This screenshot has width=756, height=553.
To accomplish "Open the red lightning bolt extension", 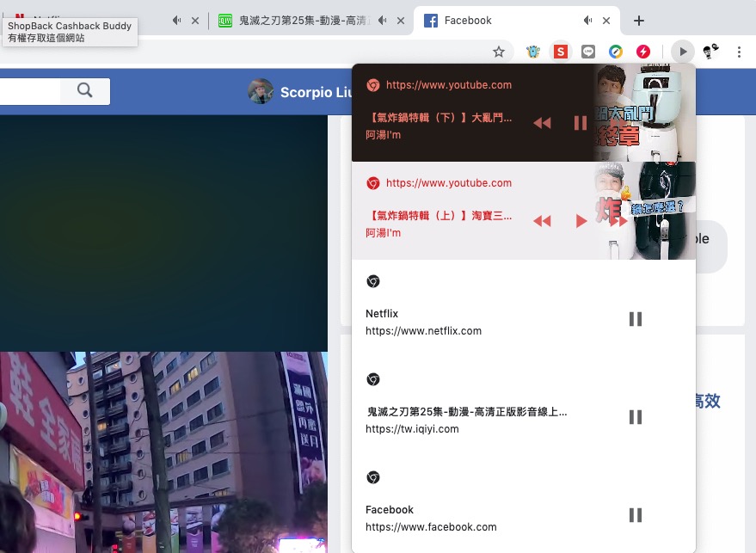I will [x=643, y=52].
